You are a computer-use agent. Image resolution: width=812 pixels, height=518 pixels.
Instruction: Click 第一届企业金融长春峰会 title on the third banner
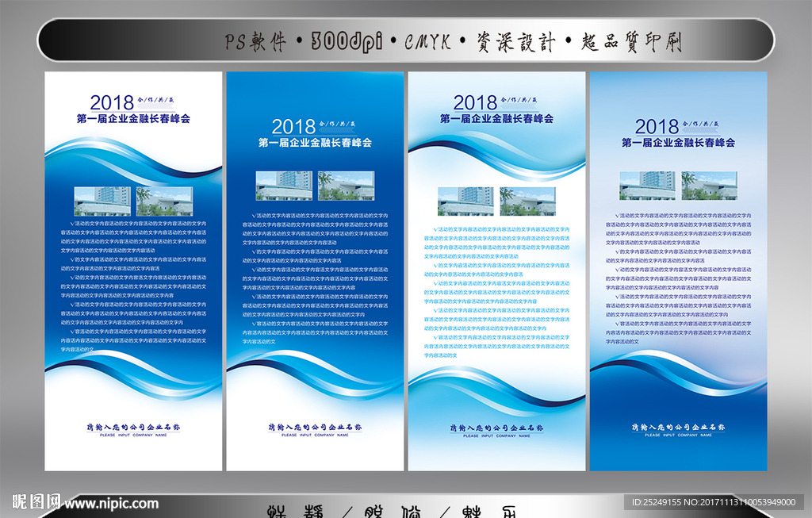497,119
